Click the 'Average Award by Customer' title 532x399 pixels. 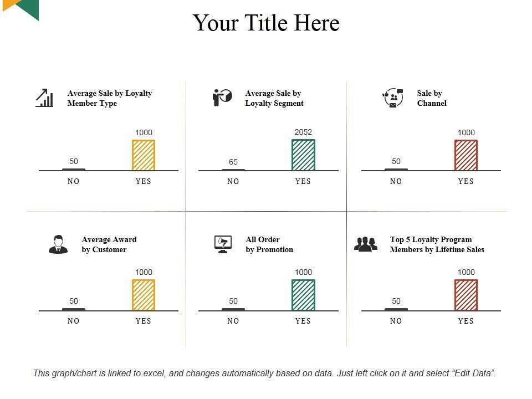109,244
